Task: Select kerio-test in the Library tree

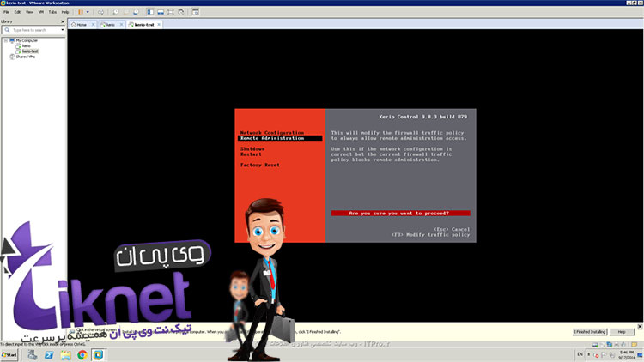Action: [31, 51]
